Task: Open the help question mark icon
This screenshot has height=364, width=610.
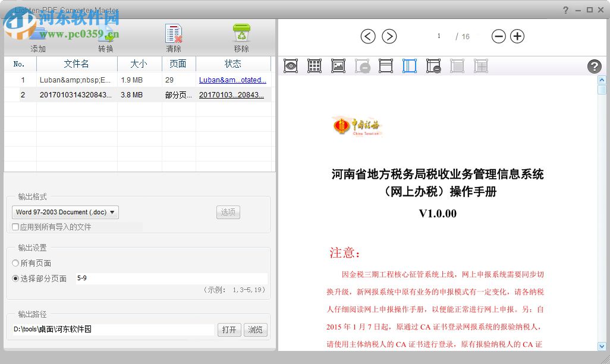Action: pyautogui.click(x=595, y=67)
